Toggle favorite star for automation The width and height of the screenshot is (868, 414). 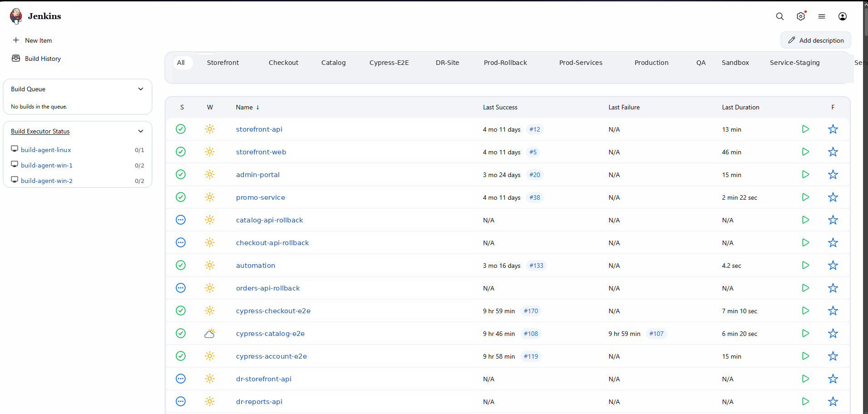[x=833, y=266]
